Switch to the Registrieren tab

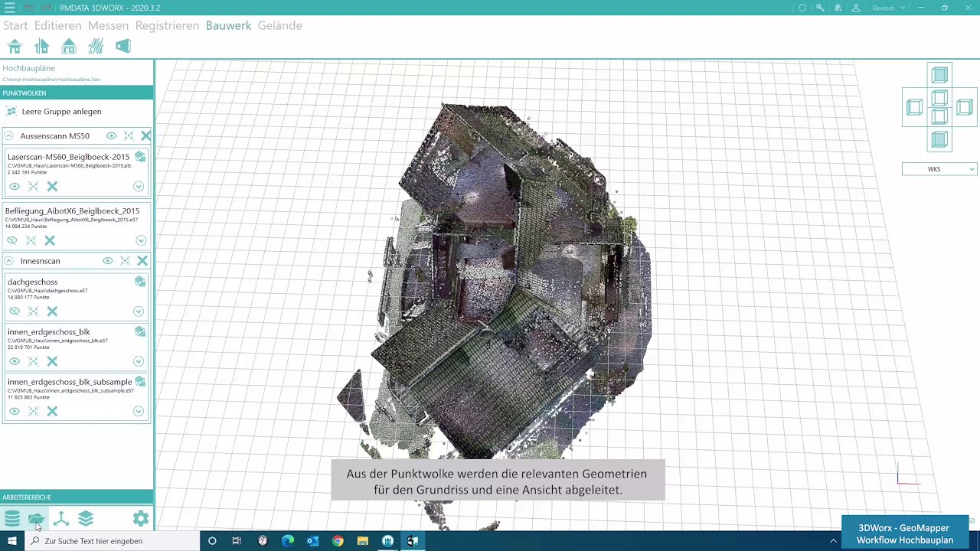point(167,25)
